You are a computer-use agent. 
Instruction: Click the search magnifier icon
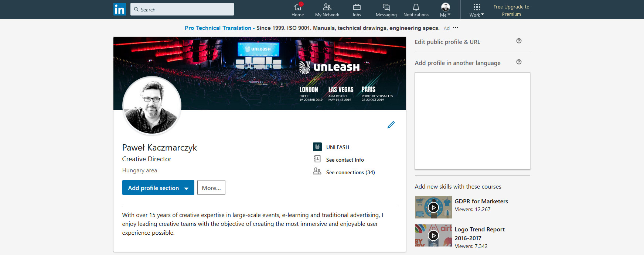pyautogui.click(x=136, y=9)
